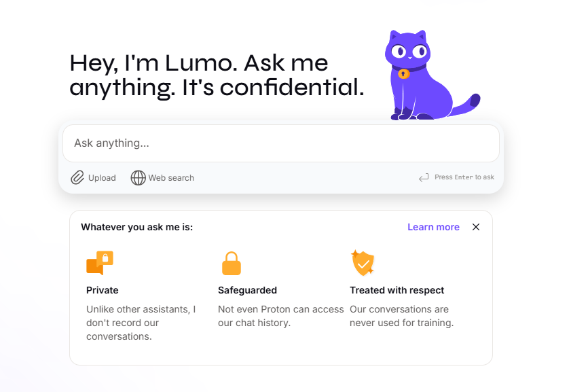
Task: Click the Treated with respect heading
Action: [x=397, y=290]
